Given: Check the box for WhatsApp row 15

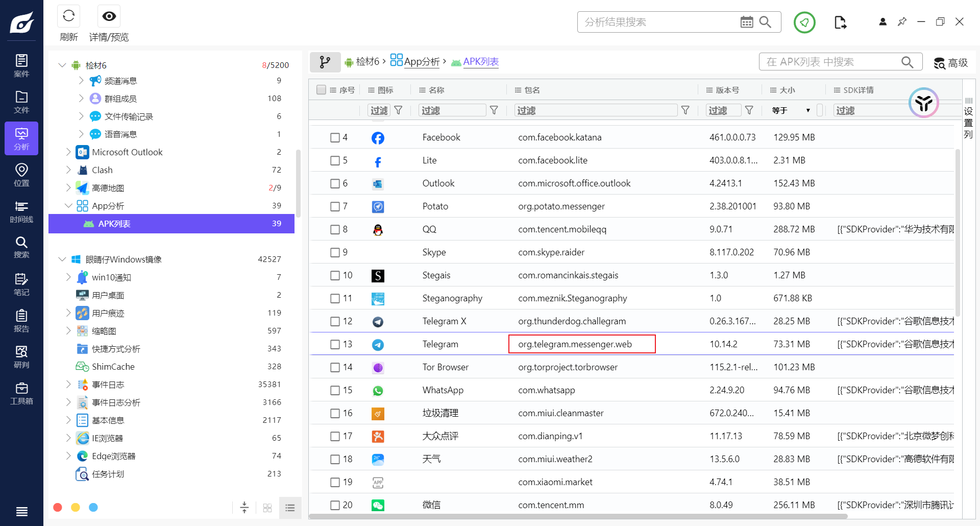Looking at the screenshot, I should point(335,390).
